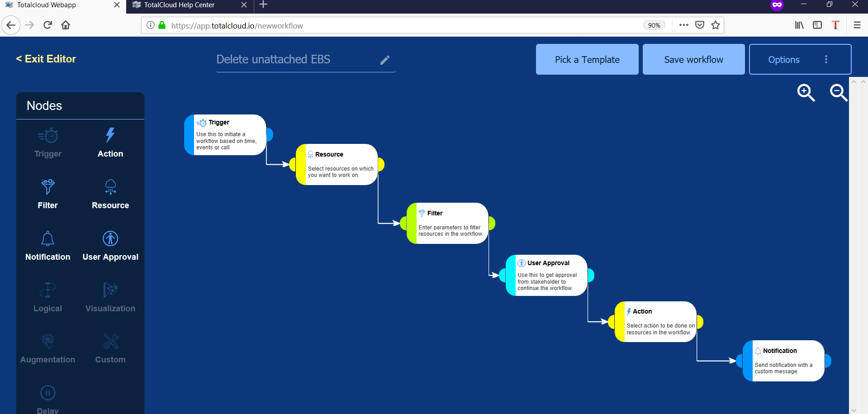Reload the page
868x414 pixels.
click(x=47, y=25)
